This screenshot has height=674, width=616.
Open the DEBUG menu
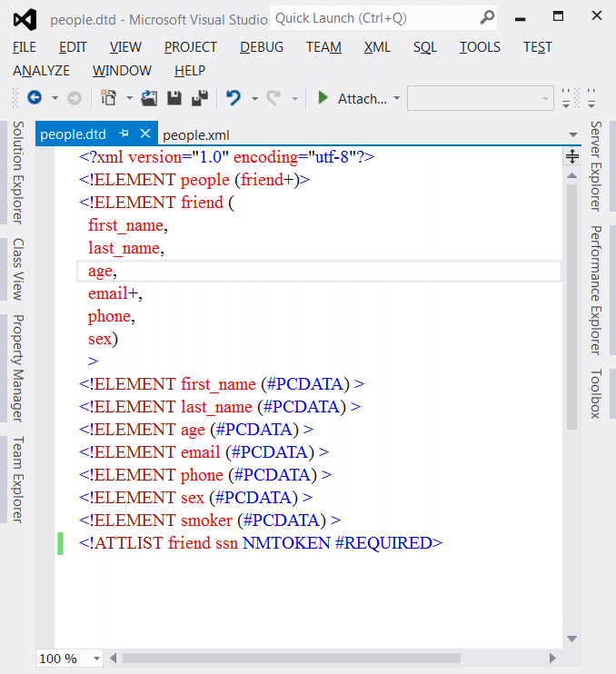click(x=262, y=47)
